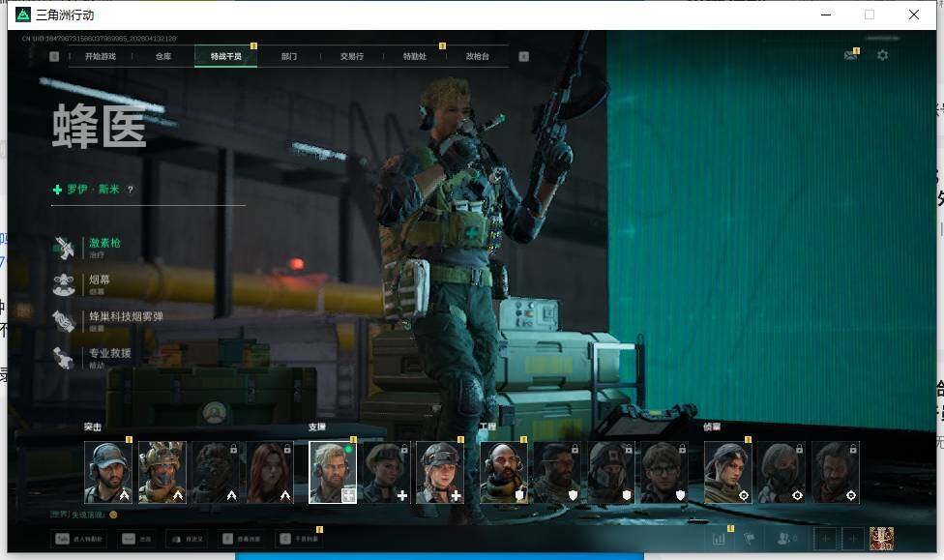The width and height of the screenshot is (944, 560).
Task: Select the first bearded operator under 突击
Action: point(108,473)
